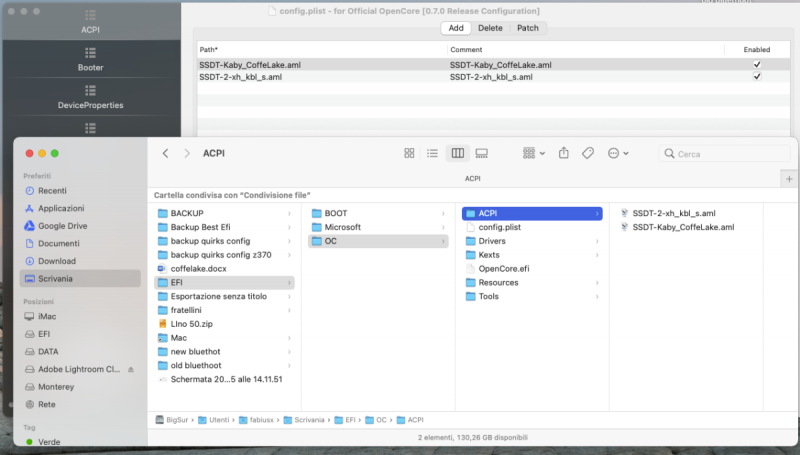
Task: Go forward in Finder
Action: [187, 154]
